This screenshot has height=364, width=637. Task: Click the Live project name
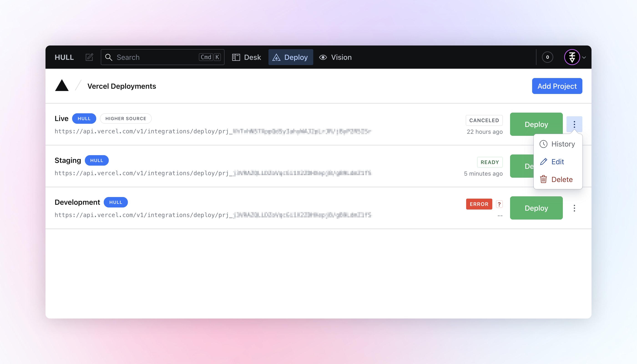[x=61, y=119]
